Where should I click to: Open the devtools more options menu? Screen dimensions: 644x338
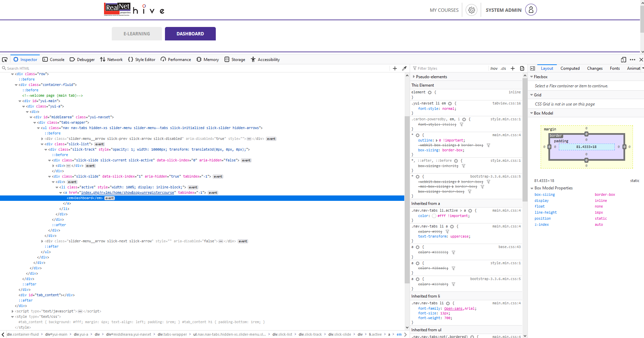point(633,60)
